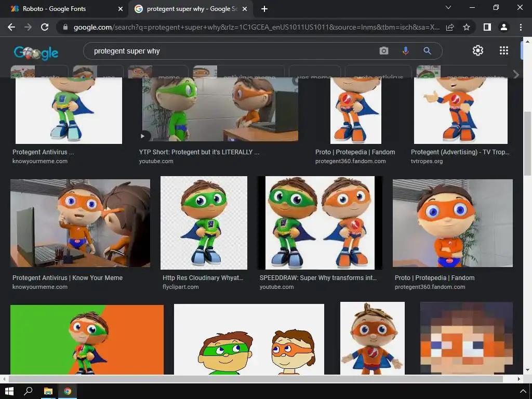Click the URL address bar
532x399 pixels.
[256, 27]
